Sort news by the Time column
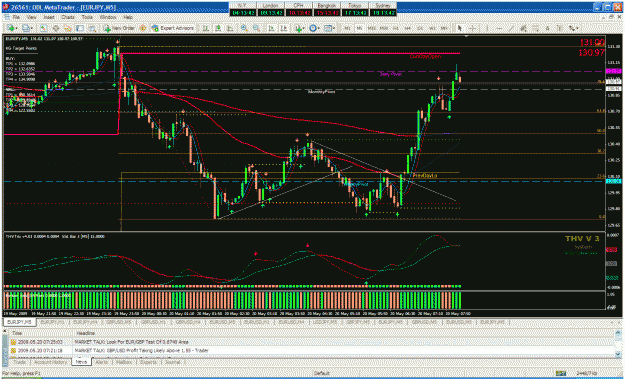The width and height of the screenshot is (625, 379). [41, 332]
